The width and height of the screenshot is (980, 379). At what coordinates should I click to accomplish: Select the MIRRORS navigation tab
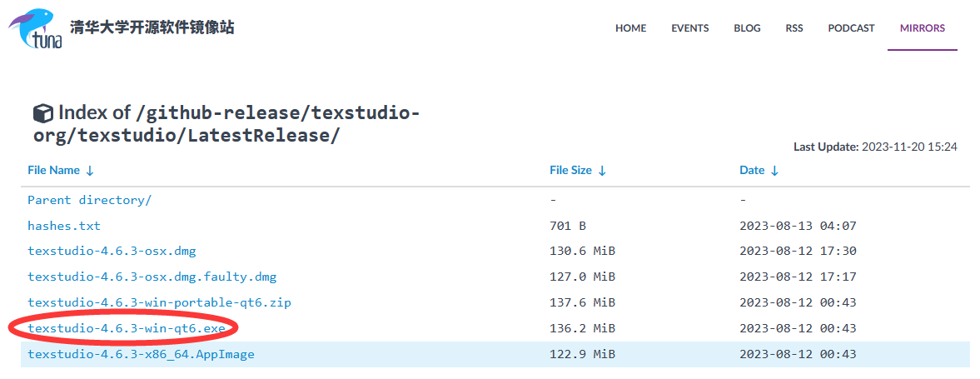click(x=923, y=28)
